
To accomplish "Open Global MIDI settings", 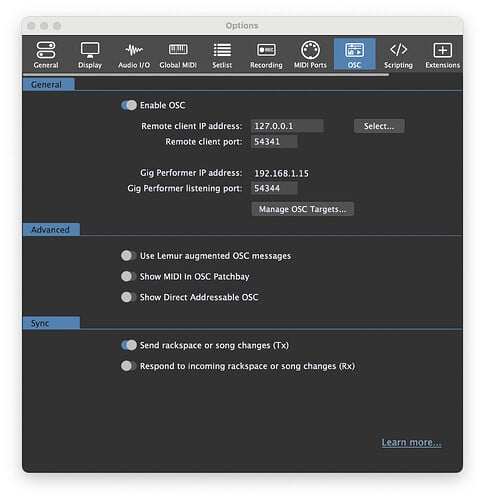I will (178, 55).
